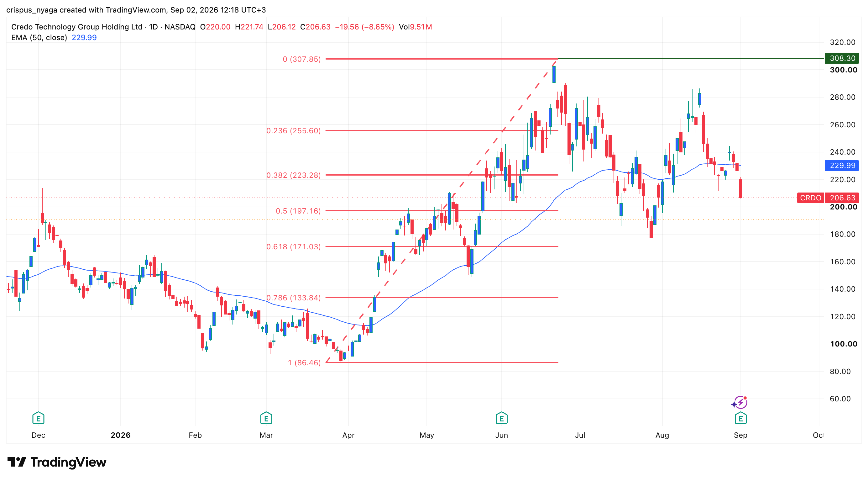Click the 260.00 price axis tick
Viewport: 868px width, 481px height.
click(x=842, y=125)
